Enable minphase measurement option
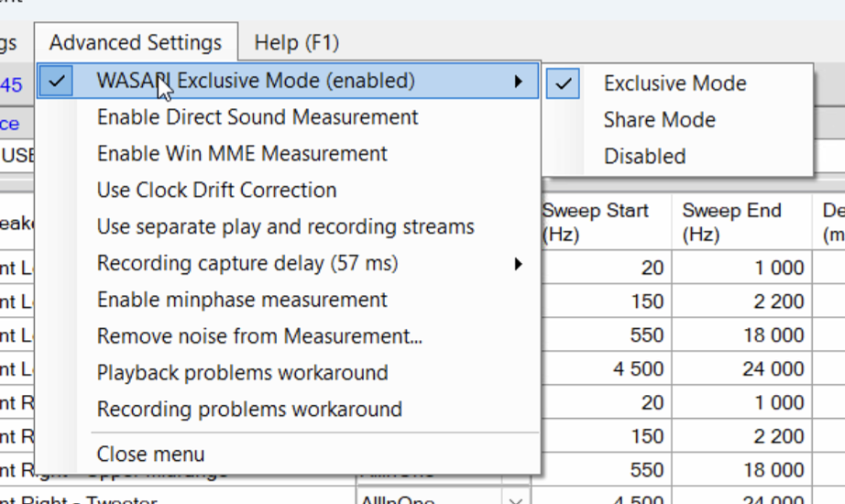845x504 pixels. tap(242, 300)
